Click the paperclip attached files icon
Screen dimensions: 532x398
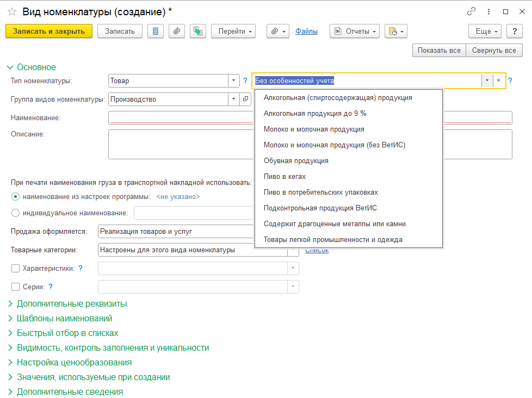coord(177,32)
